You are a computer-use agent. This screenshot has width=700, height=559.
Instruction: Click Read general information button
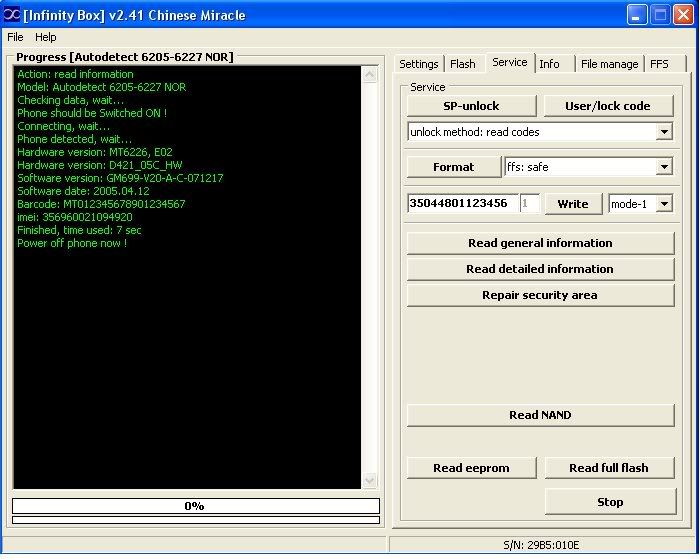click(540, 243)
